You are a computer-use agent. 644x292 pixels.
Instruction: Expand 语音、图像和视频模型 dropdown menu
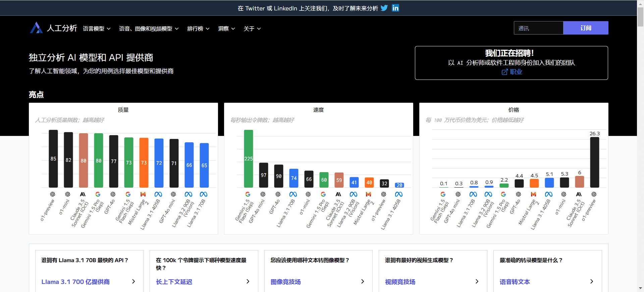click(149, 29)
